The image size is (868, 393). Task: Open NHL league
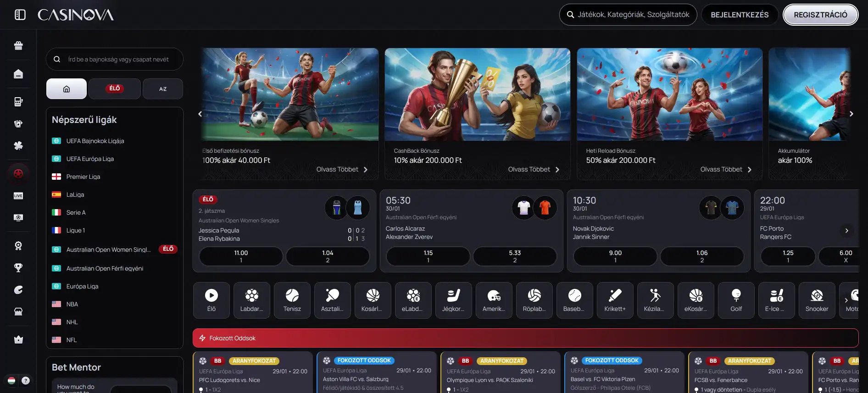[115, 322]
